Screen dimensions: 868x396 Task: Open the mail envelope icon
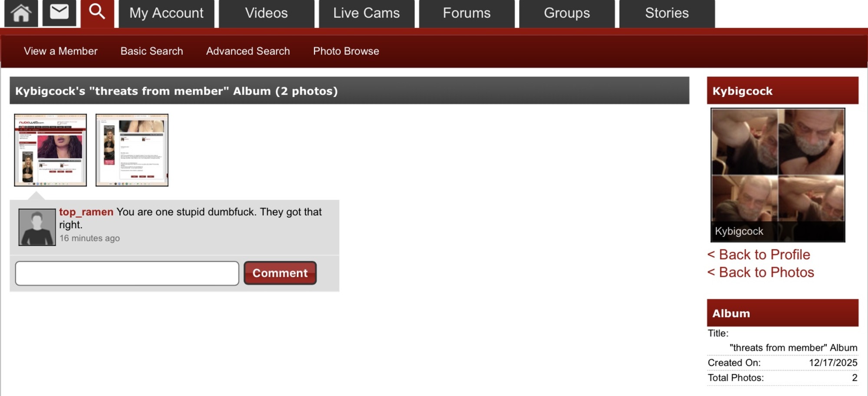click(59, 12)
